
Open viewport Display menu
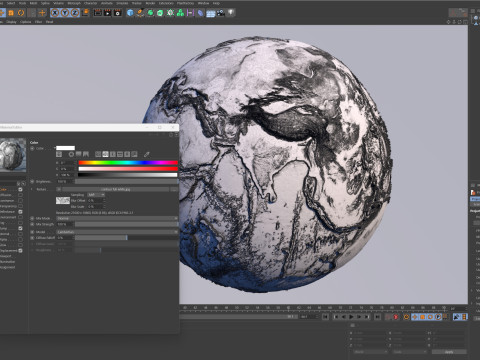(x=11, y=22)
